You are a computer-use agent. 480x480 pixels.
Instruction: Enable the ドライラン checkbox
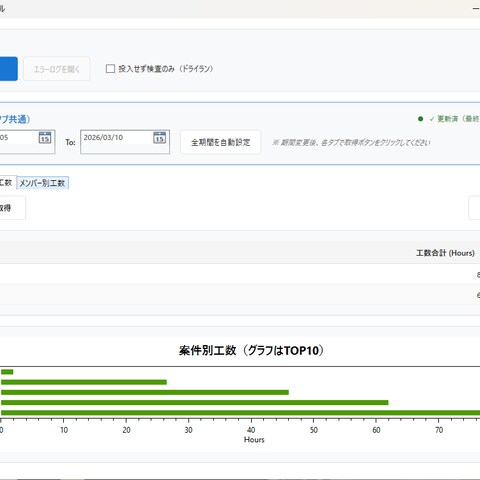click(x=110, y=69)
